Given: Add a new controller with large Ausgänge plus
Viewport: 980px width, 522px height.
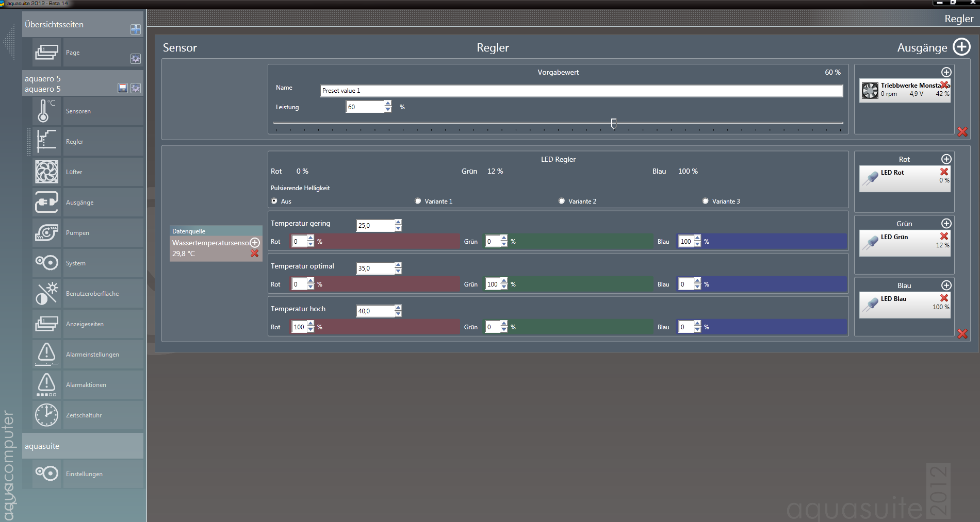Looking at the screenshot, I should [961, 47].
